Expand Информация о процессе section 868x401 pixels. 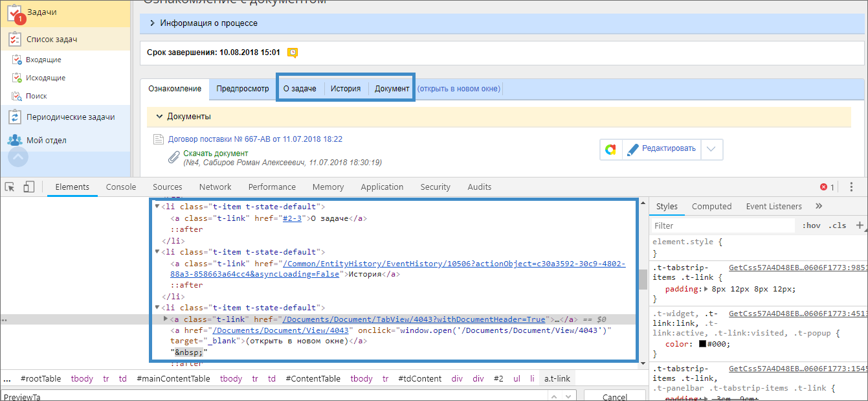pyautogui.click(x=153, y=23)
